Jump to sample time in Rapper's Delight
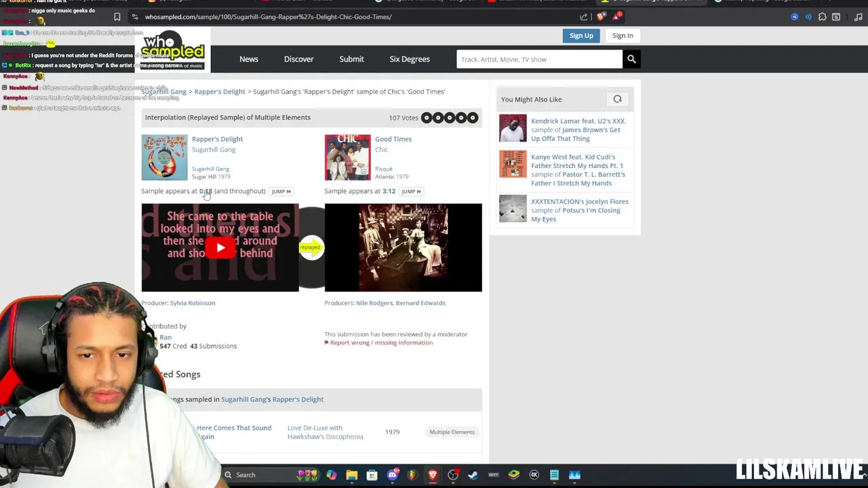The height and width of the screenshot is (488, 868). click(x=281, y=191)
